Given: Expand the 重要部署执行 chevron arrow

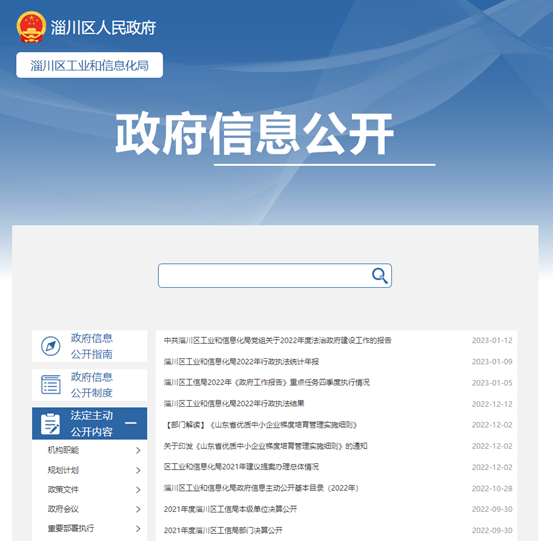Looking at the screenshot, I should (x=138, y=529).
